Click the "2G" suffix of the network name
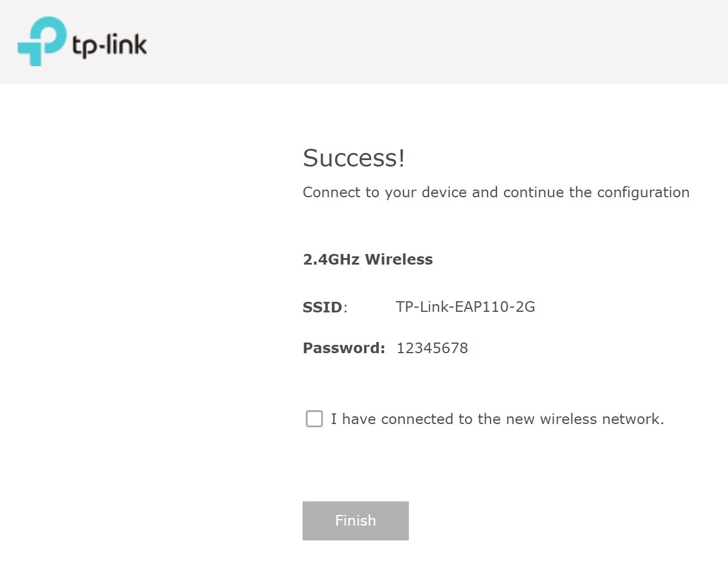This screenshot has height=577, width=728. (x=525, y=307)
